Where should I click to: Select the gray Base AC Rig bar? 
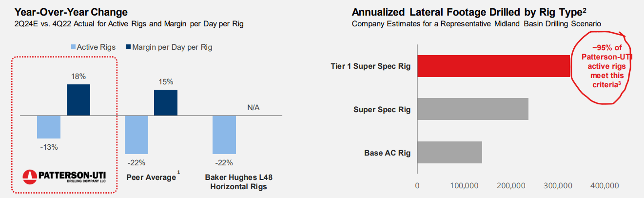coord(449,152)
